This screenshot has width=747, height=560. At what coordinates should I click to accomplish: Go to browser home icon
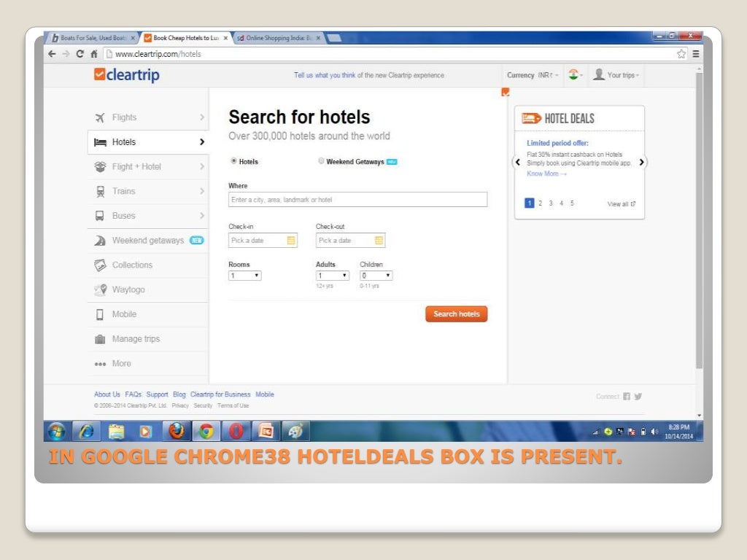(94, 54)
